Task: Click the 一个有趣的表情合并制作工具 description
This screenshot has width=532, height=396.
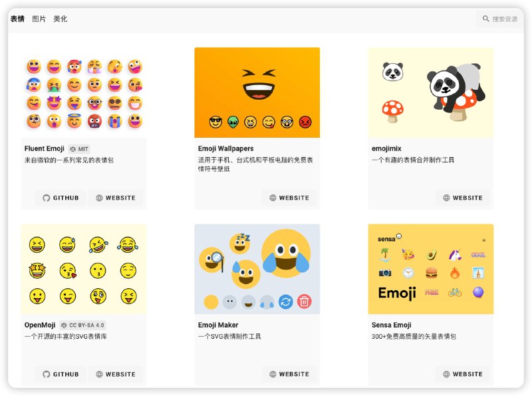Action: tap(413, 160)
